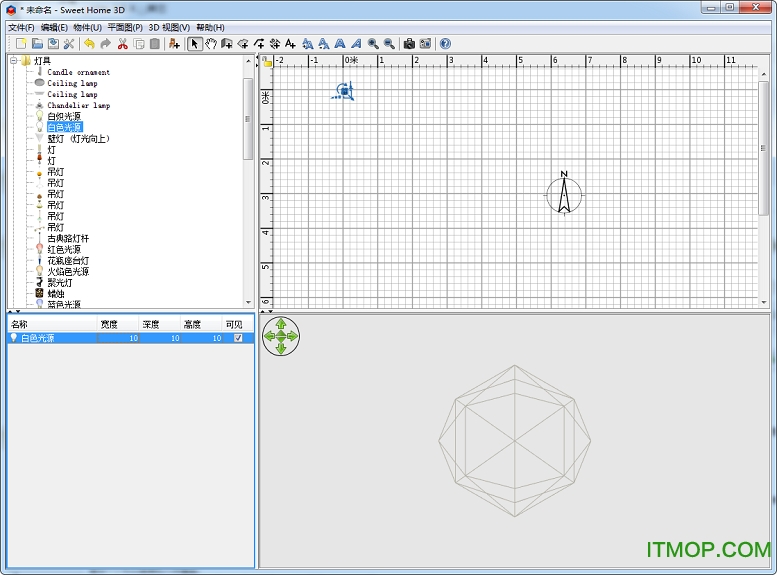Uncheck visible checkbox for 白色光源 row
Image resolution: width=777 pixels, height=575 pixels.
tap(237, 338)
